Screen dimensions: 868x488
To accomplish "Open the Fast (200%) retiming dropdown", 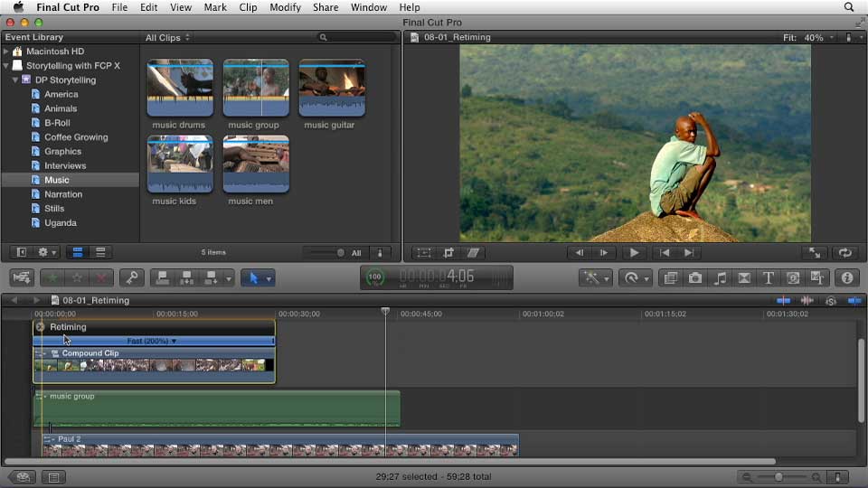I will click(152, 342).
